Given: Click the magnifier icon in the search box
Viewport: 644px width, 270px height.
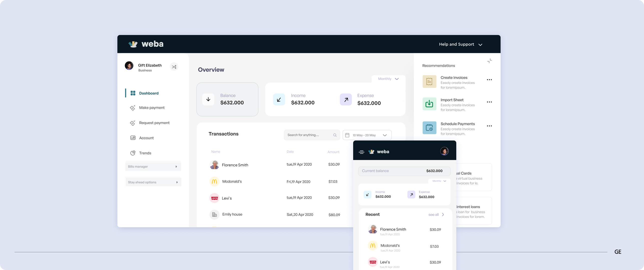Looking at the screenshot, I should pos(335,135).
